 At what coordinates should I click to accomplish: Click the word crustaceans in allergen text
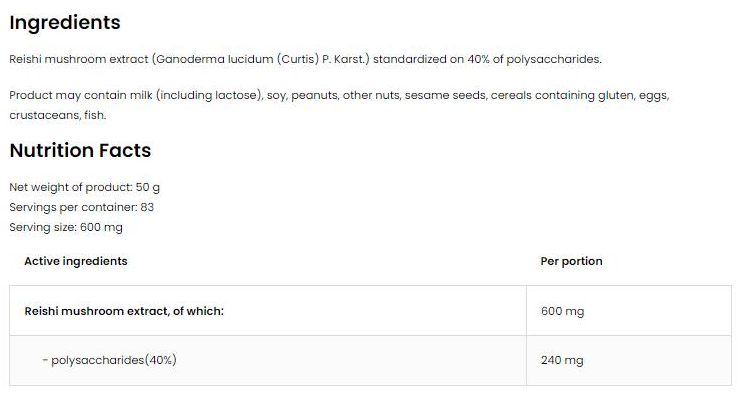(44, 115)
